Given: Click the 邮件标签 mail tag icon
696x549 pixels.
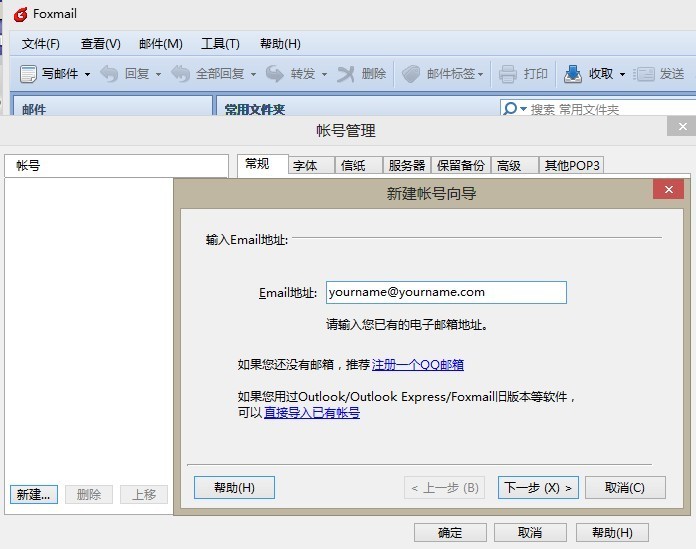Looking at the screenshot, I should point(411,74).
